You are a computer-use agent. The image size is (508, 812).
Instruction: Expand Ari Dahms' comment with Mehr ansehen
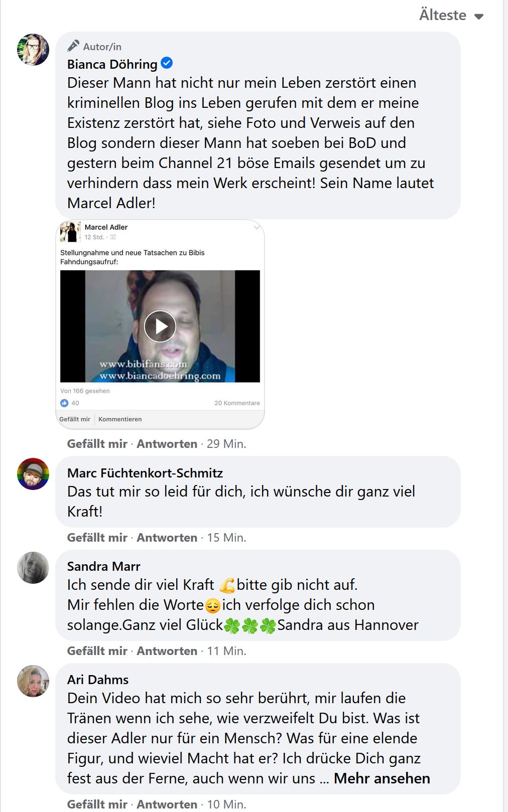click(382, 778)
